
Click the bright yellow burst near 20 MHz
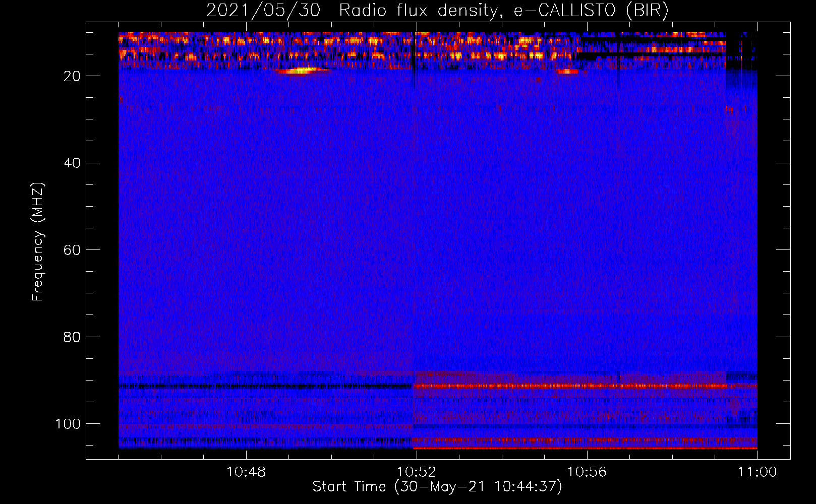(302, 71)
